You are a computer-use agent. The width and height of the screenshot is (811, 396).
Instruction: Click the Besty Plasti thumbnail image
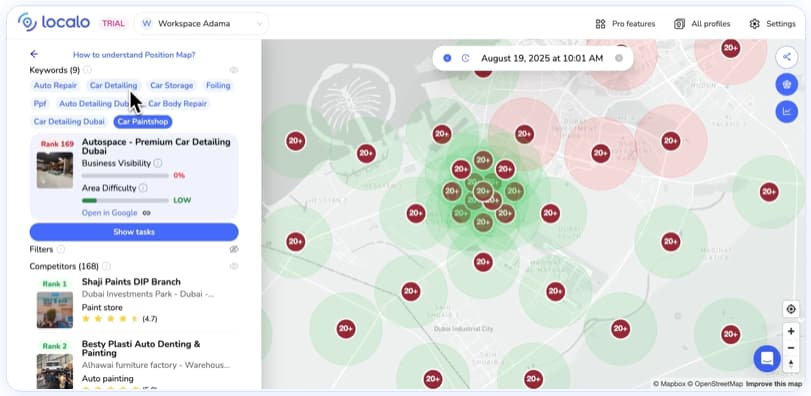click(x=55, y=371)
